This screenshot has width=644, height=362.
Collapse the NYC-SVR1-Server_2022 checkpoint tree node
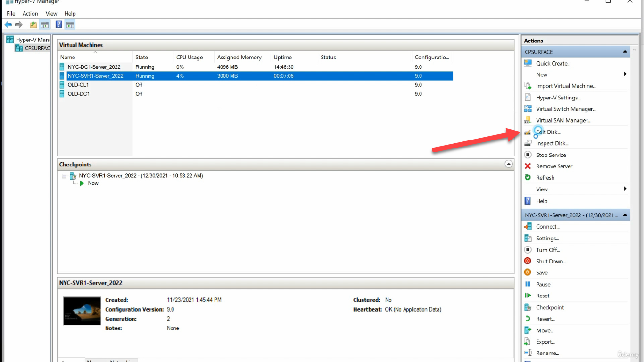[64, 176]
